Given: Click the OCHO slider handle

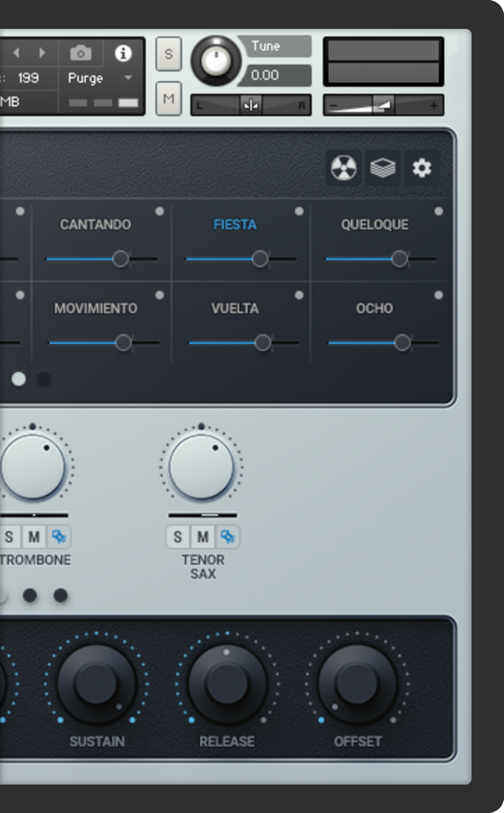Looking at the screenshot, I should tap(402, 343).
